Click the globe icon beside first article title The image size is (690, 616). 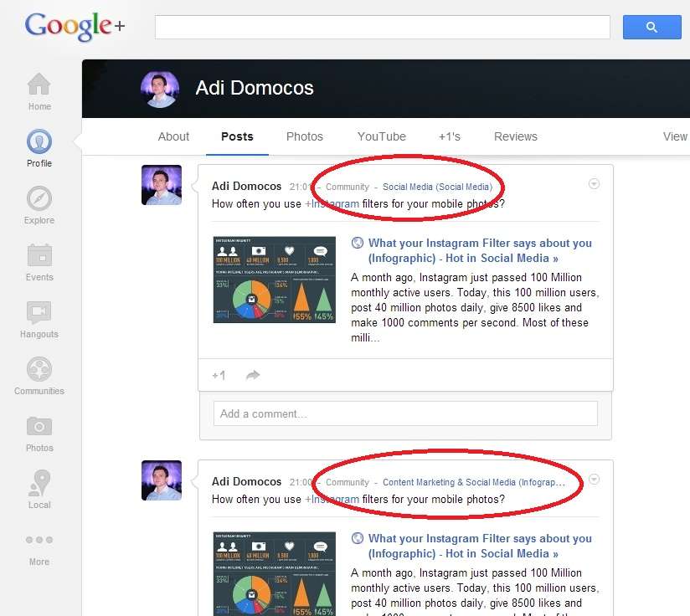pyautogui.click(x=358, y=243)
